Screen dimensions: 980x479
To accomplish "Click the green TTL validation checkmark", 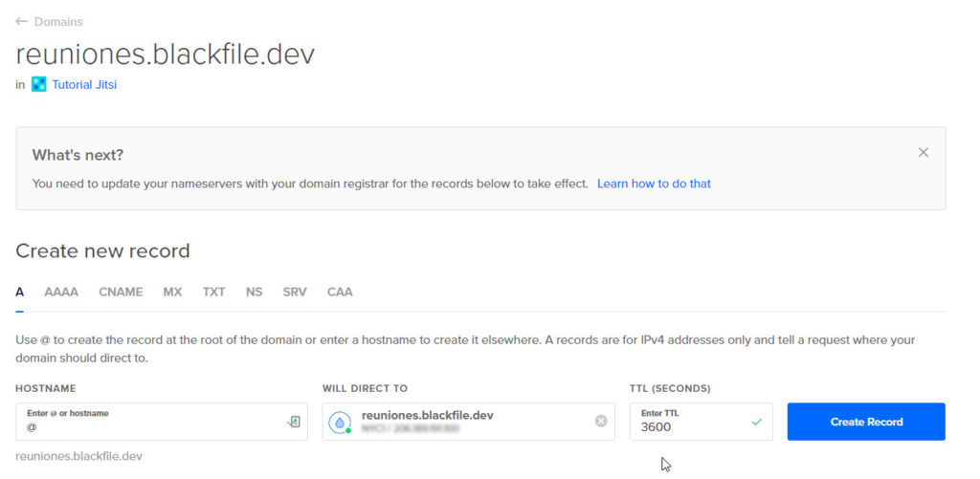I will click(x=757, y=423).
